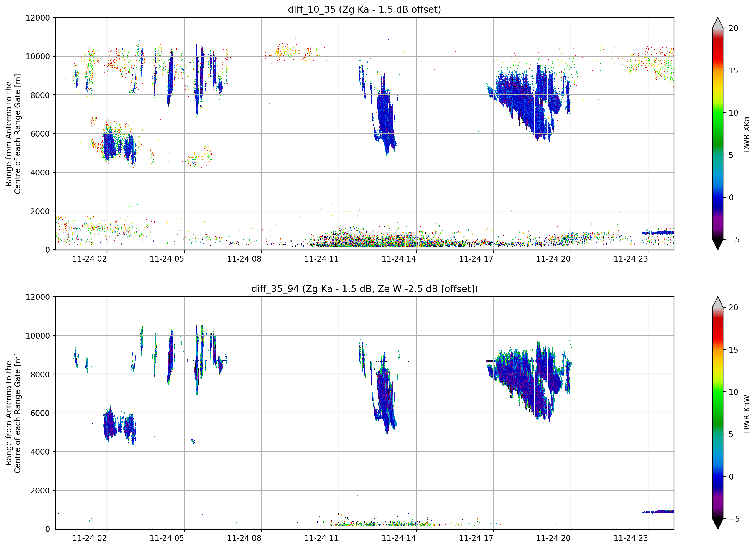The height and width of the screenshot is (548, 756).
Task: Click x-tick "11-24 08" under the diff_10_35 plot
Action: (244, 259)
